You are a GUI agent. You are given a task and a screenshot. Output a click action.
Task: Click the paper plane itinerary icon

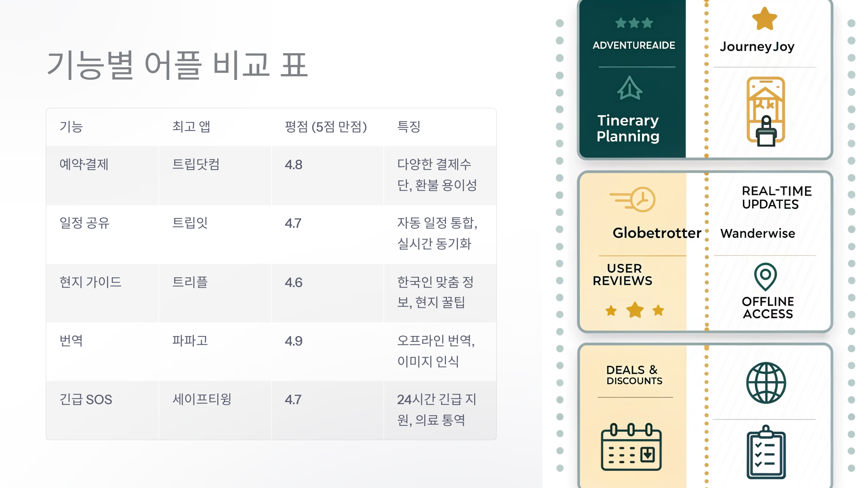[x=630, y=88]
